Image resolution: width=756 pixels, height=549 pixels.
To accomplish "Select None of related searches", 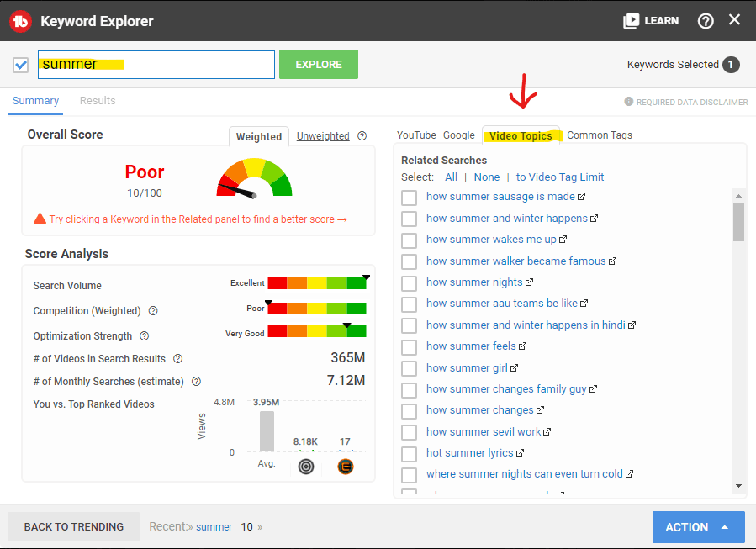I will [487, 177].
